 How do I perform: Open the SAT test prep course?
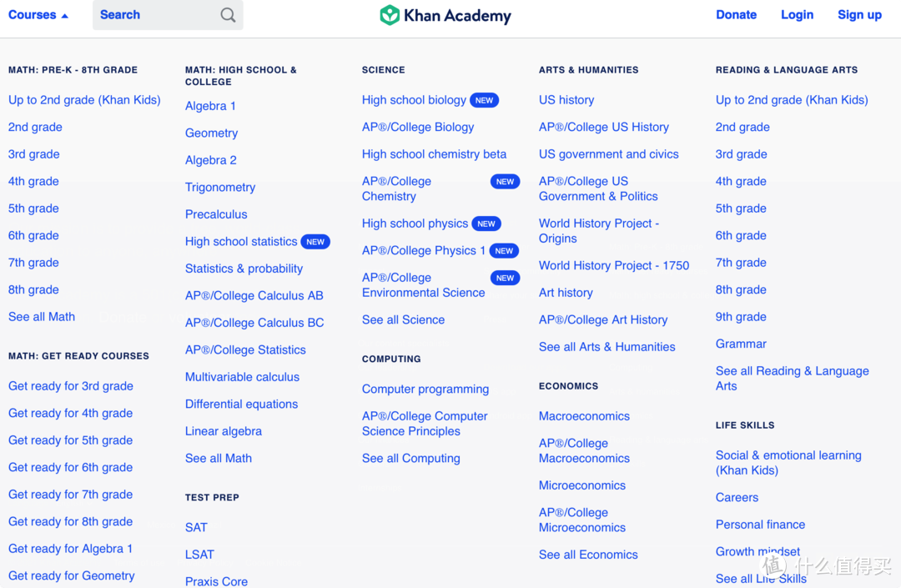pyautogui.click(x=196, y=528)
